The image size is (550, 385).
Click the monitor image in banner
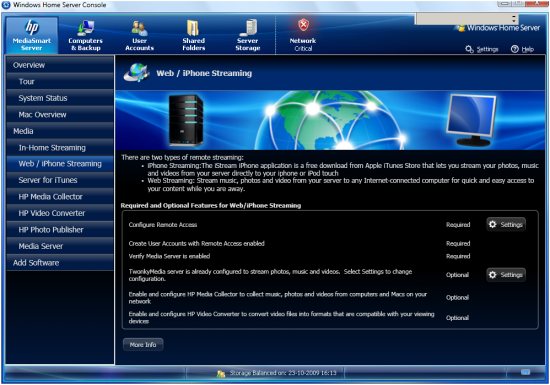471,120
